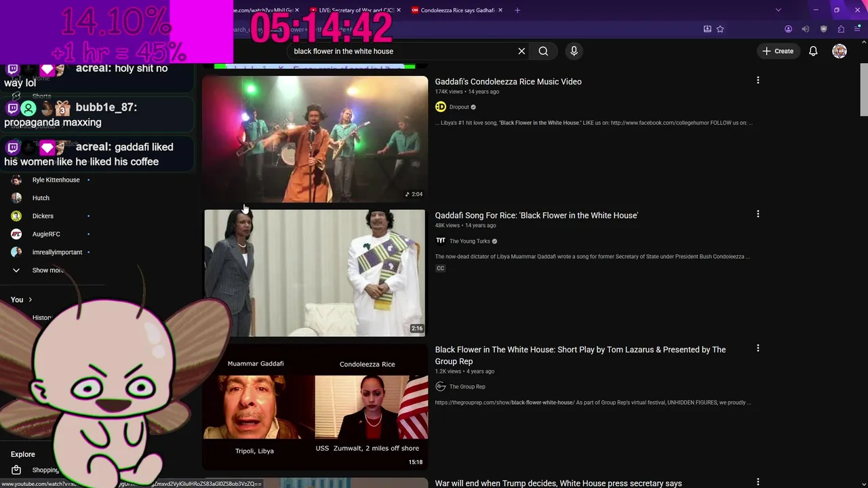Open Black Flower in The White House short play title
868x488 pixels.
point(580,355)
